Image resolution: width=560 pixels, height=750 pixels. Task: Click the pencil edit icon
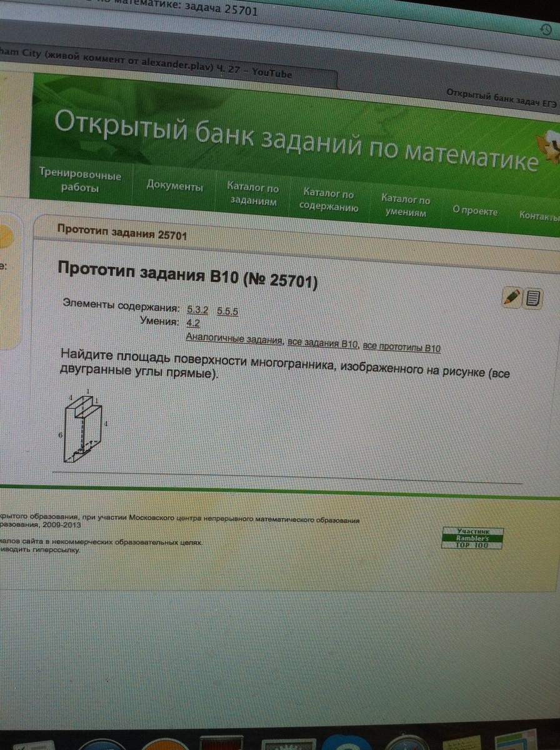tap(511, 297)
